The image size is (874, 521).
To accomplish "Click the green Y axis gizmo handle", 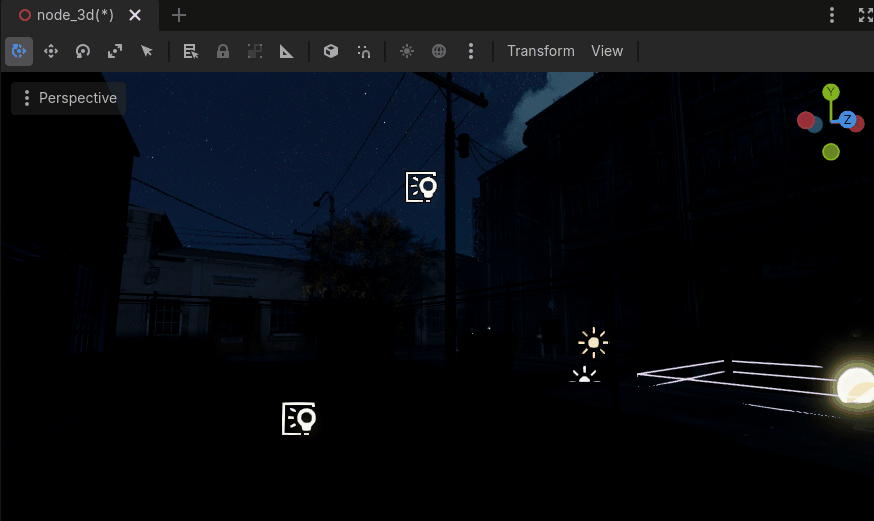I will pyautogui.click(x=831, y=92).
